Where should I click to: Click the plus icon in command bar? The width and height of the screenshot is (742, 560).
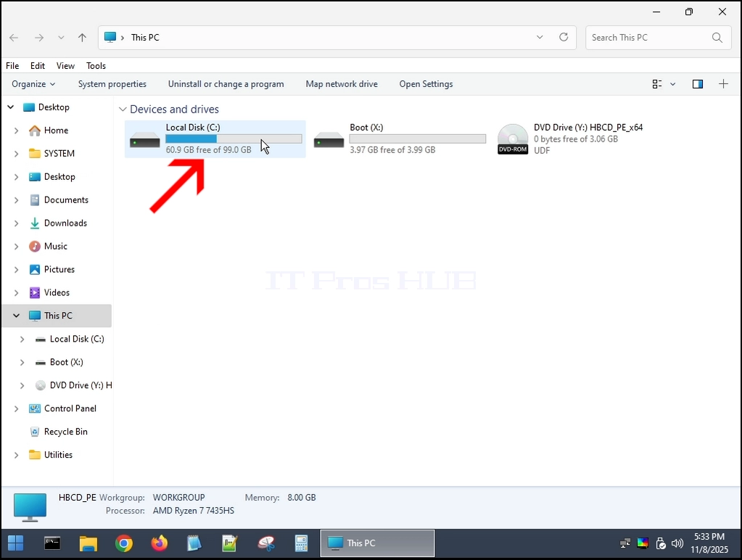point(724,84)
